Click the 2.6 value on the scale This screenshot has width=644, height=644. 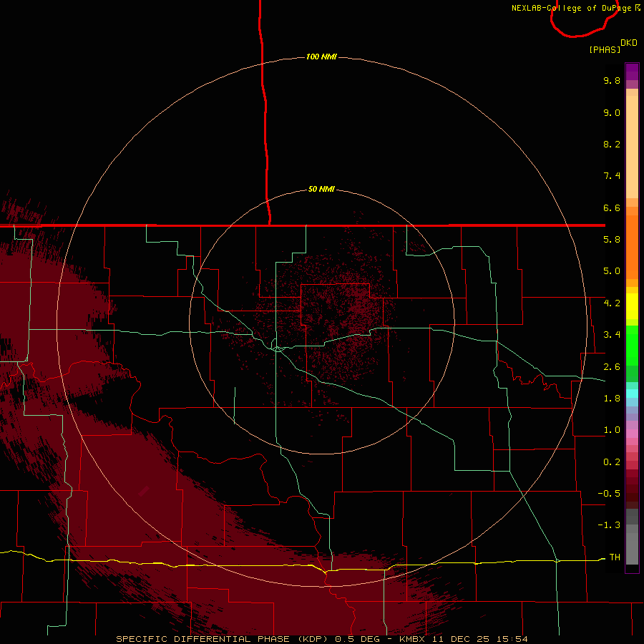(612, 367)
